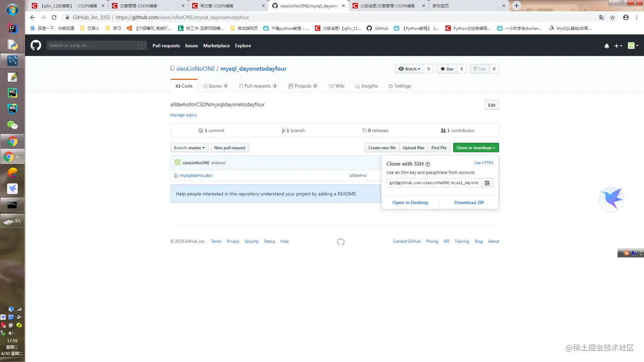Open PyCharm from the taskbar

12,93
